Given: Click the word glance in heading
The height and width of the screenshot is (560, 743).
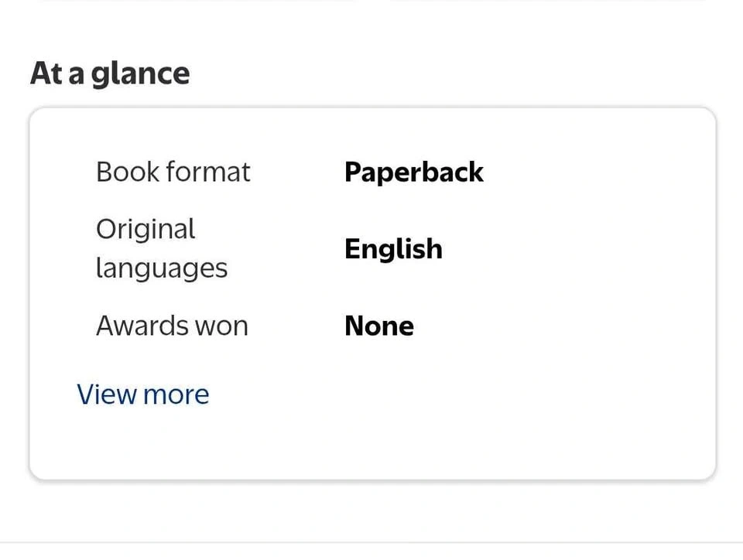Looking at the screenshot, I should tap(140, 75).
